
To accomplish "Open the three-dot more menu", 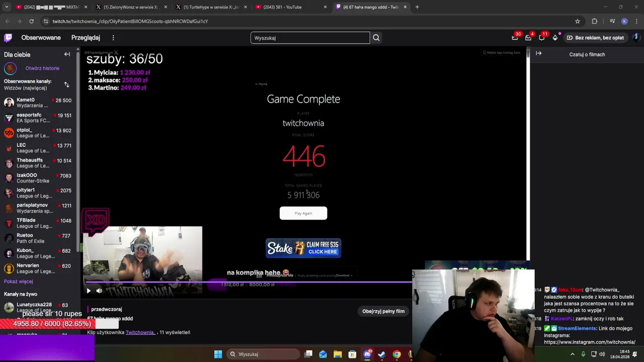I will tap(113, 38).
